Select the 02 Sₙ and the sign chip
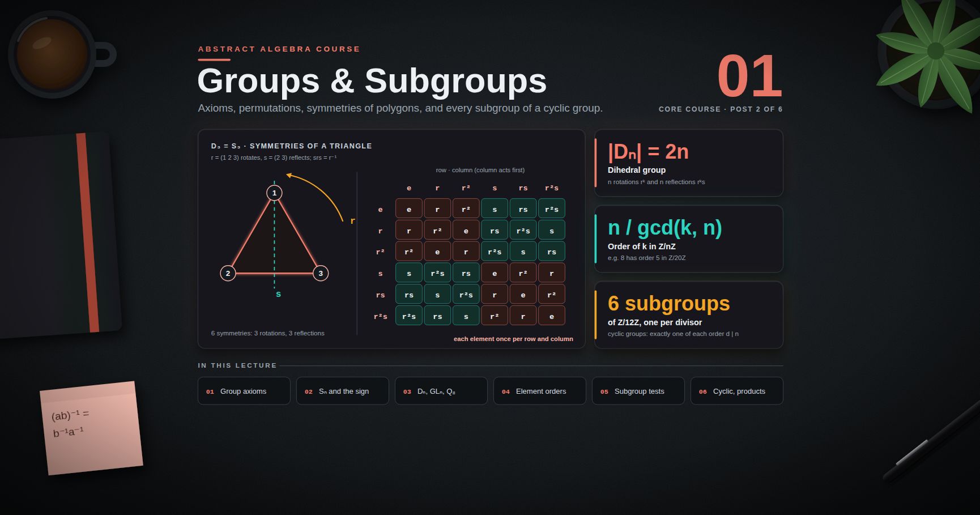Viewport: 980px width, 515px height. [x=343, y=391]
